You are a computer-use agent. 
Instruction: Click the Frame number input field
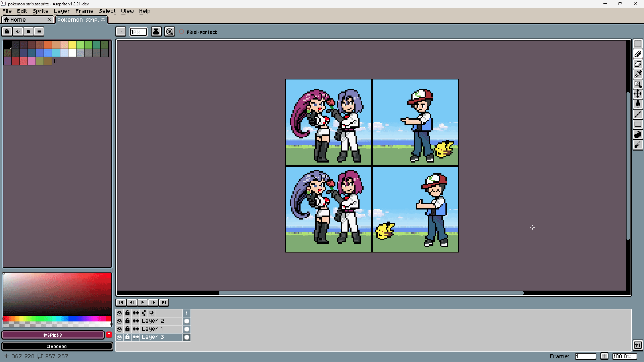pyautogui.click(x=585, y=356)
